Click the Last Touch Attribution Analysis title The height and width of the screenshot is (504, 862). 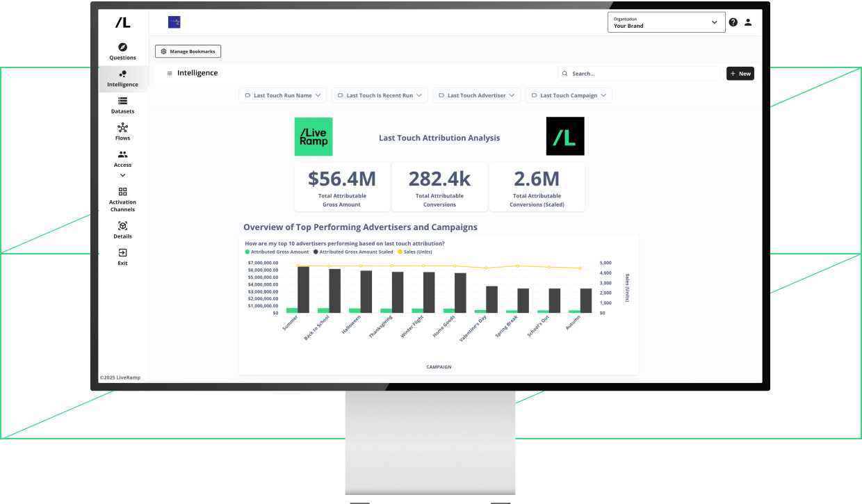tap(439, 138)
